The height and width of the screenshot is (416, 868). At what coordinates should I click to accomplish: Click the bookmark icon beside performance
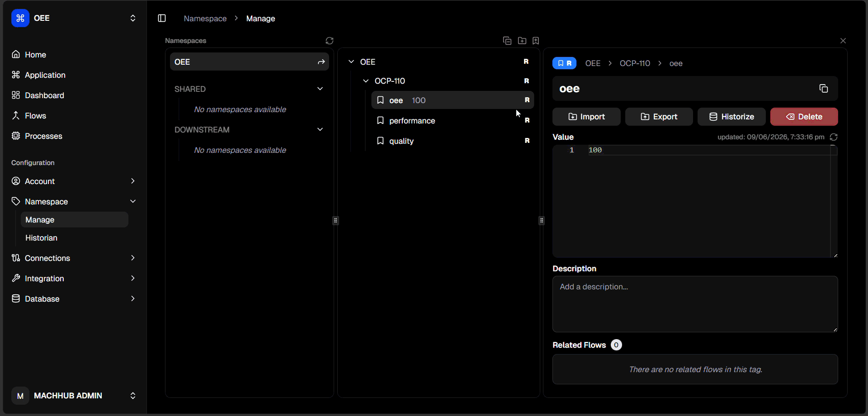380,120
